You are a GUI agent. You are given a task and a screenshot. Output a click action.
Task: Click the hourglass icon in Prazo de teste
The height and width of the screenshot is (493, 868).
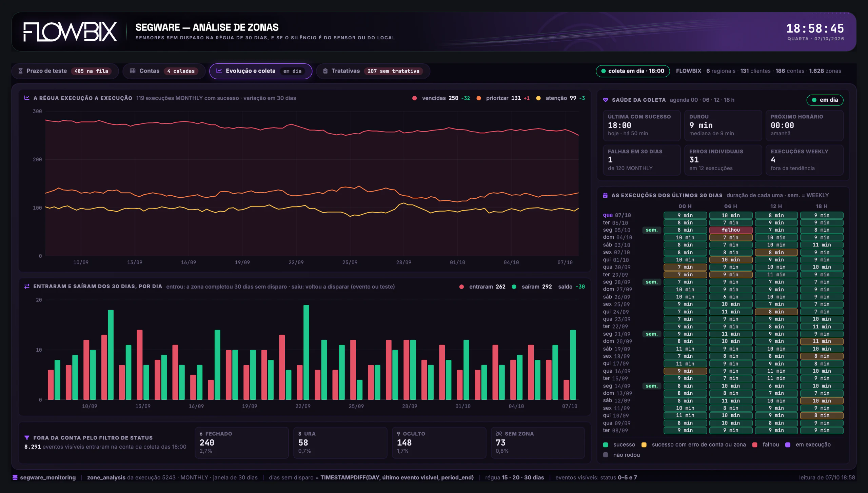click(x=20, y=71)
